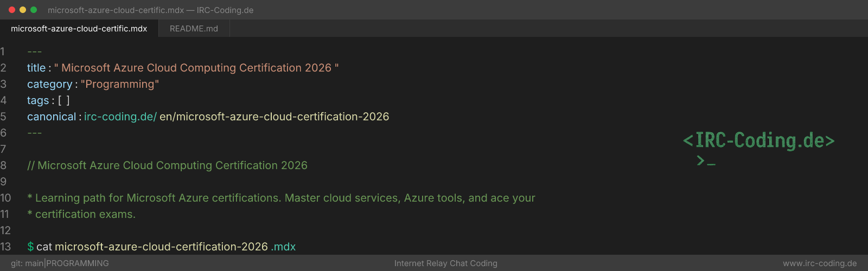Click the // Microsoft Azure heading comment

coord(167,165)
